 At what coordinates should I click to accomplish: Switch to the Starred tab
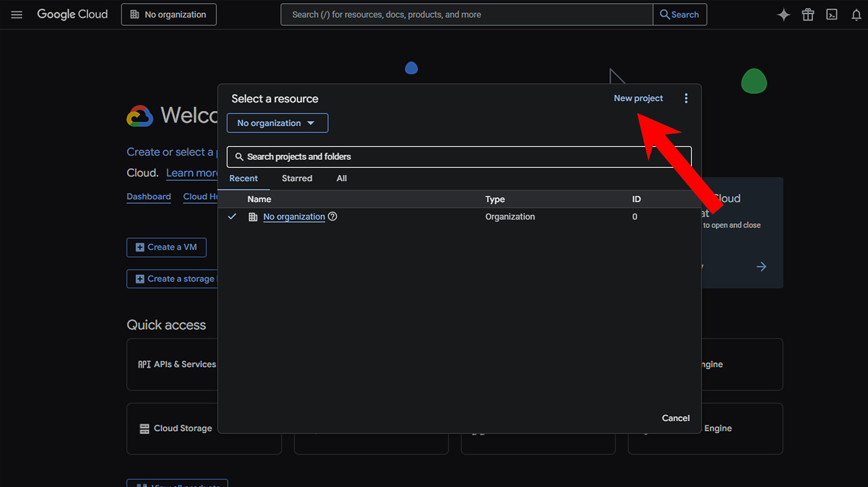click(x=297, y=178)
